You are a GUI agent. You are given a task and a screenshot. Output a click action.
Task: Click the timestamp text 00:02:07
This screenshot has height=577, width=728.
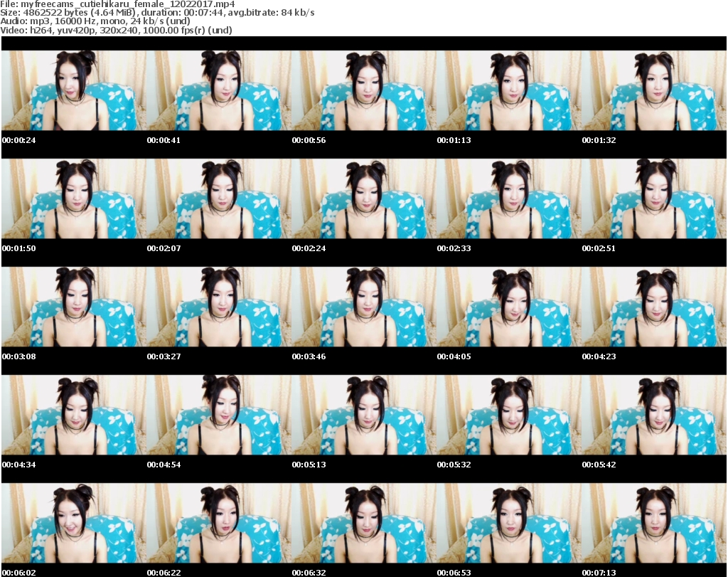point(164,248)
